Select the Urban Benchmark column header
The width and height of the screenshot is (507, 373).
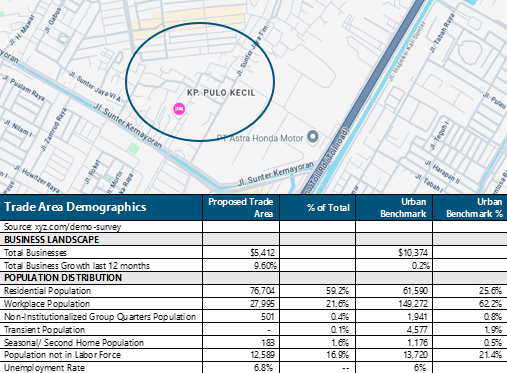pyautogui.click(x=394, y=207)
